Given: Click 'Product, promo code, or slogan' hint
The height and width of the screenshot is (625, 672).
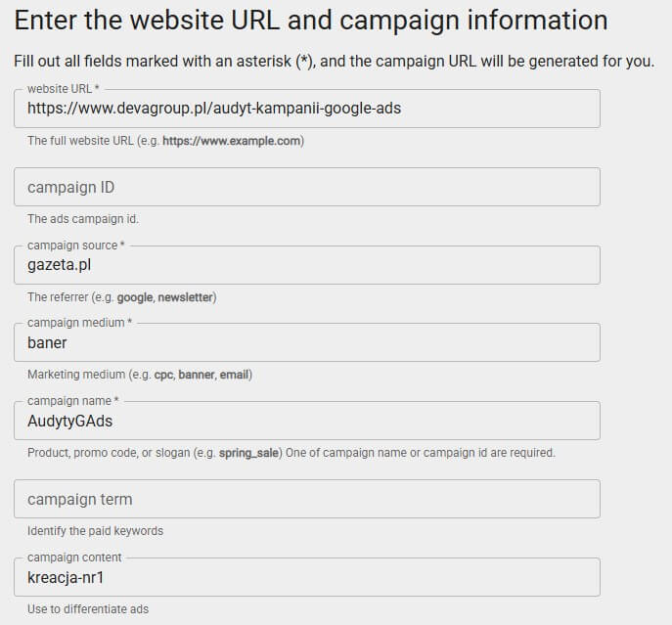Looking at the screenshot, I should (x=291, y=453).
